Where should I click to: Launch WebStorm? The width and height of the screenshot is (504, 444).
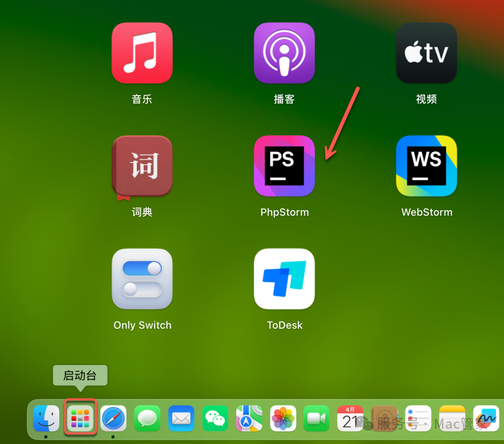(426, 166)
